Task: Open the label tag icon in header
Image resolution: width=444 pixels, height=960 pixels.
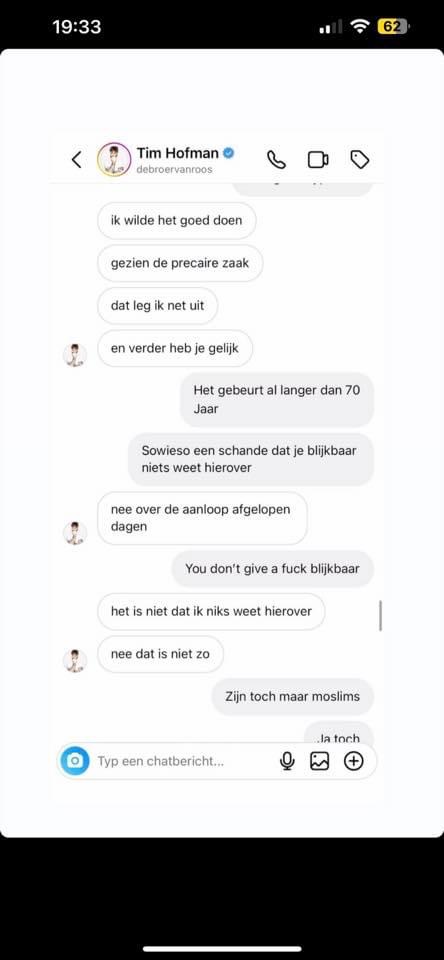Action: coord(359,160)
